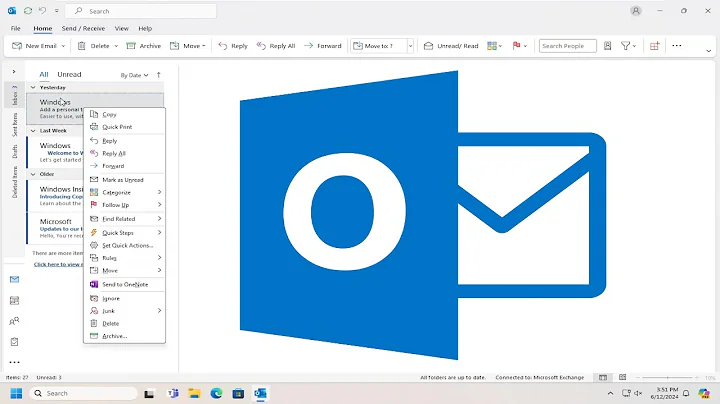Open the Categorize submenu in the context menu
720x404 pixels.
(x=124, y=192)
